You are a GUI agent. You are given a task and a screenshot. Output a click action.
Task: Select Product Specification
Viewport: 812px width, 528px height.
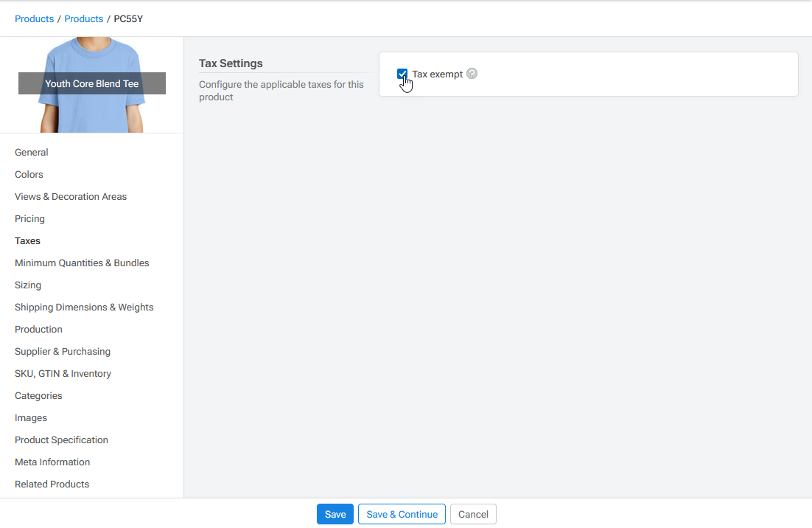61,440
